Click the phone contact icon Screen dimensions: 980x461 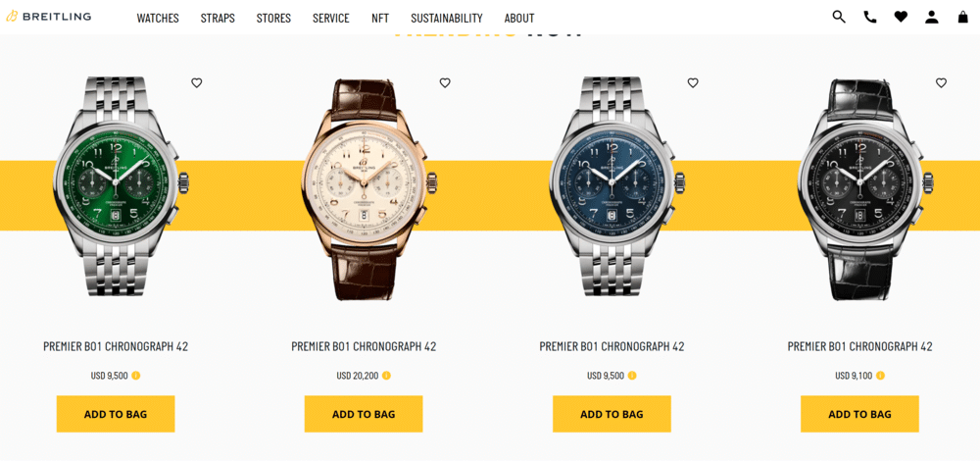point(870,17)
